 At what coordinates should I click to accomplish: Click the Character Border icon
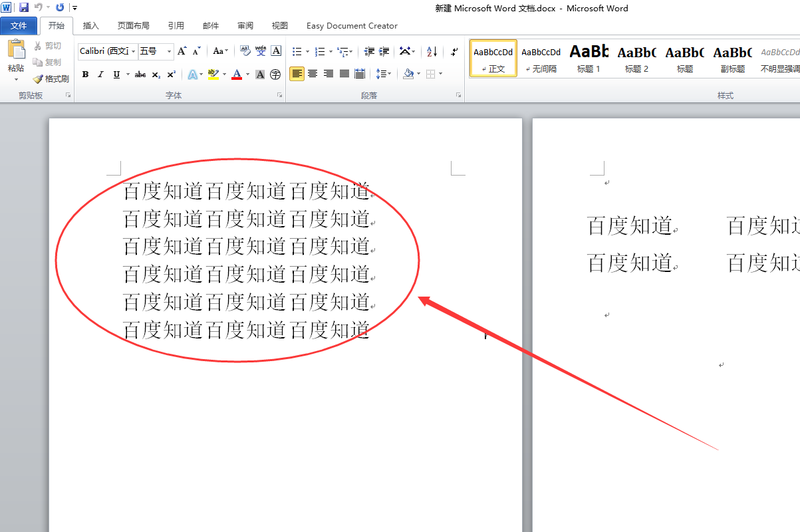coord(277,51)
